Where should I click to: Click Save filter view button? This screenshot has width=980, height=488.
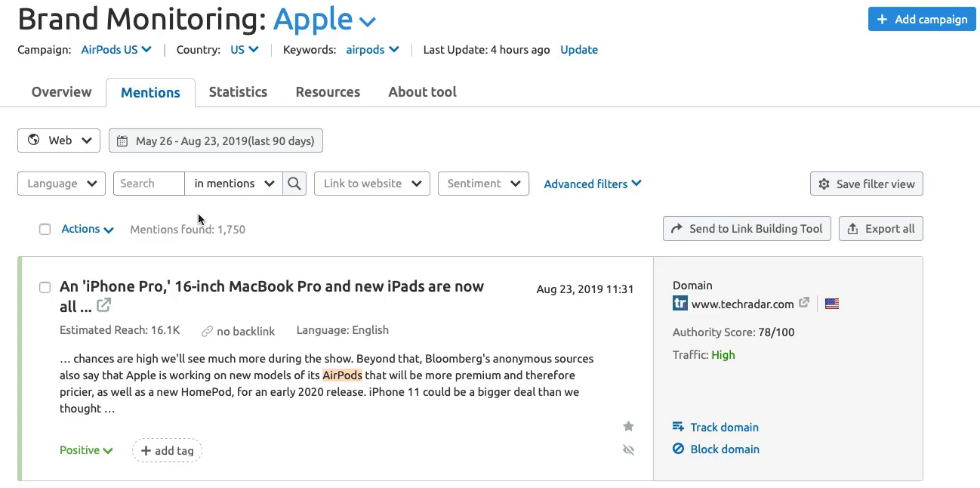866,184
